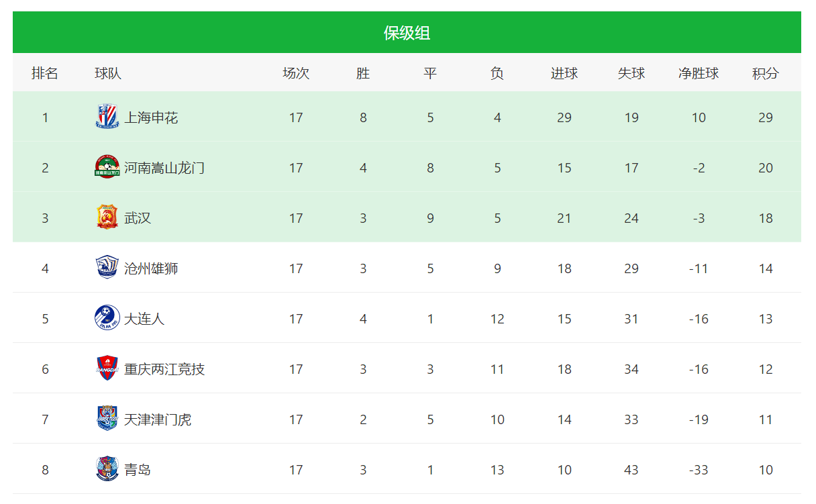The height and width of the screenshot is (504, 816).
Task: Click the 上海申花 team logo
Action: click(x=107, y=117)
